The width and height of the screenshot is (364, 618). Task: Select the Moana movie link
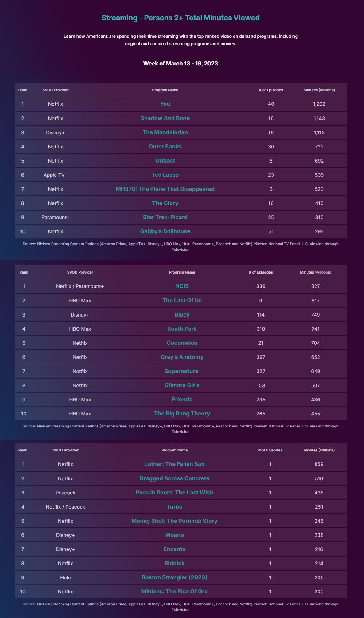[174, 535]
